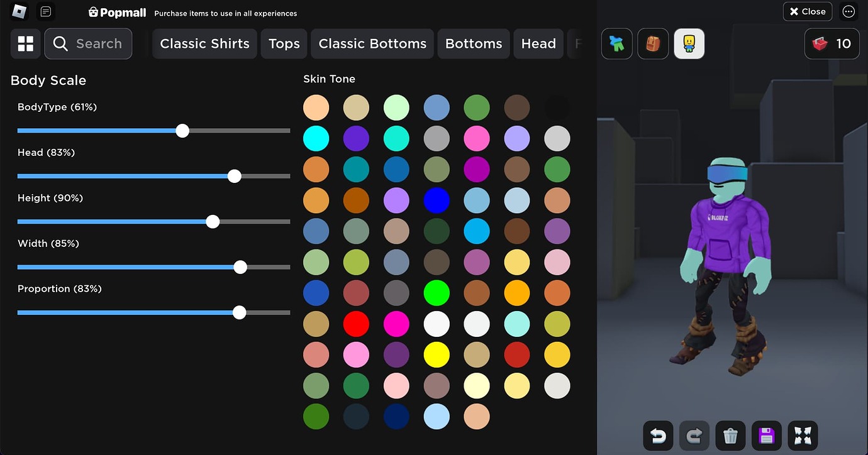Click the Search input field
This screenshot has height=455, width=868.
tap(88, 43)
